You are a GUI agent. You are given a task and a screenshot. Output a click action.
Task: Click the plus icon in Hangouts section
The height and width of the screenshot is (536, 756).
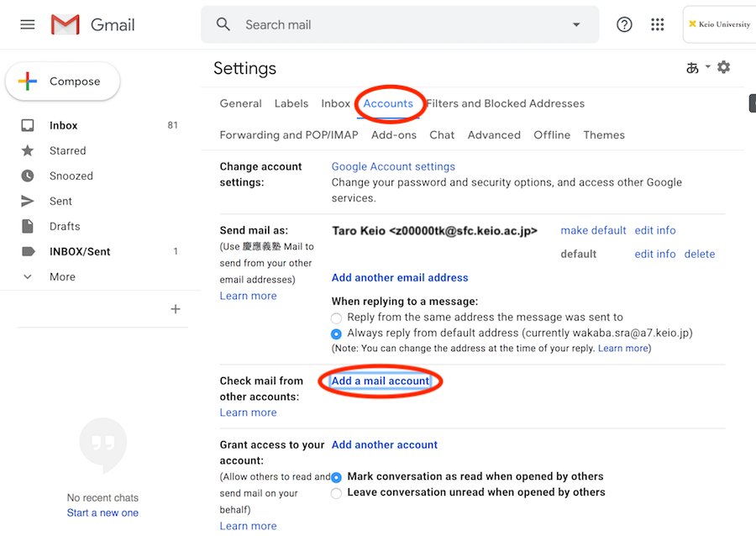176,309
